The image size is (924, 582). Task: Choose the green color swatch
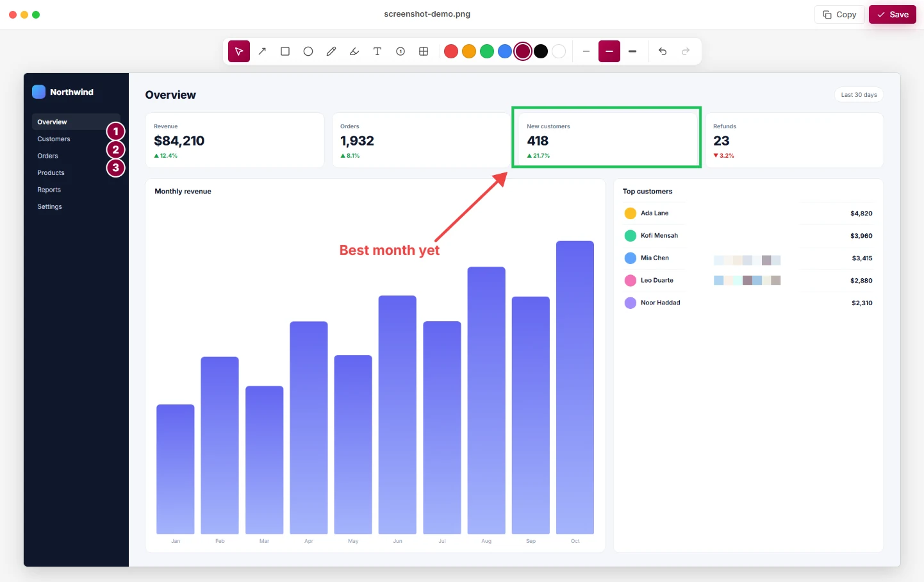[487, 51]
